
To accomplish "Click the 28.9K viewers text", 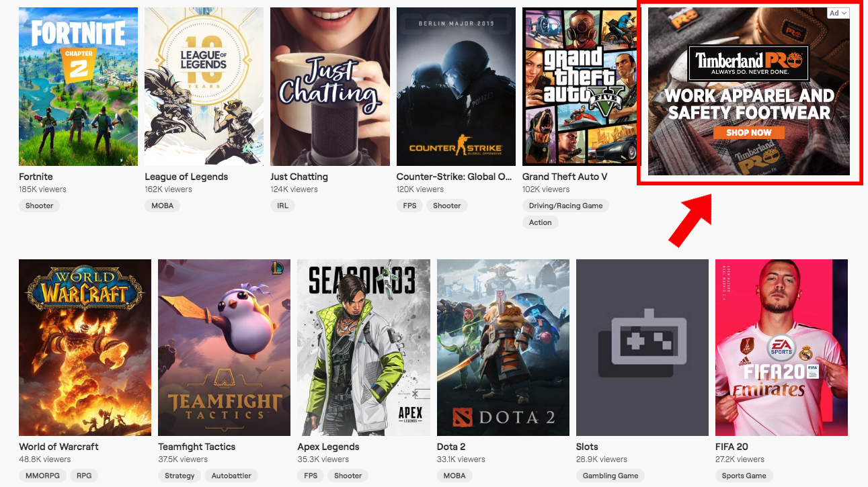I will [x=602, y=459].
